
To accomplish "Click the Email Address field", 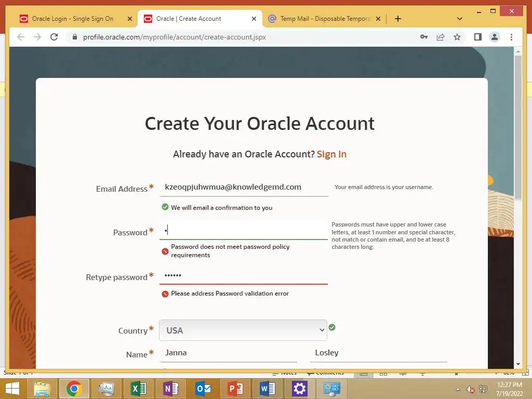I will coord(244,187).
